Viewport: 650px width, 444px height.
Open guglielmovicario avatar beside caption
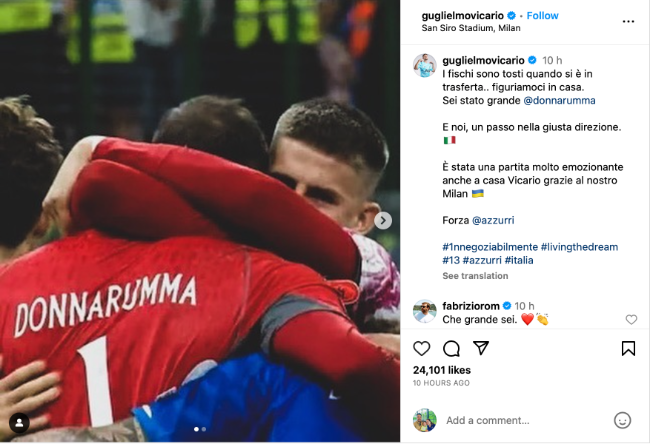[x=424, y=66]
